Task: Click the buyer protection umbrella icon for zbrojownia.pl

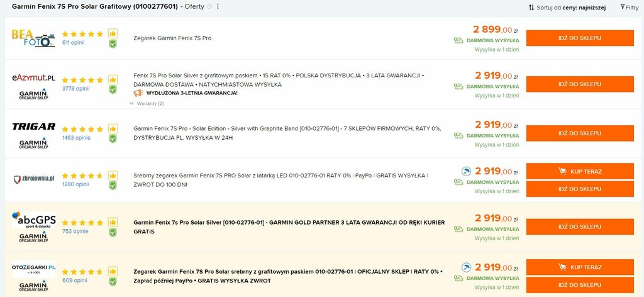Action: pos(466,171)
